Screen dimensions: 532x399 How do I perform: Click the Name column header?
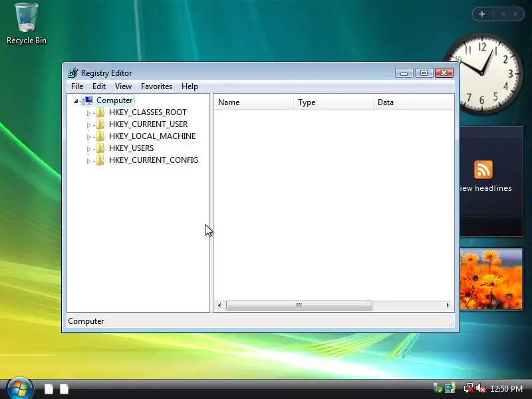pos(253,102)
